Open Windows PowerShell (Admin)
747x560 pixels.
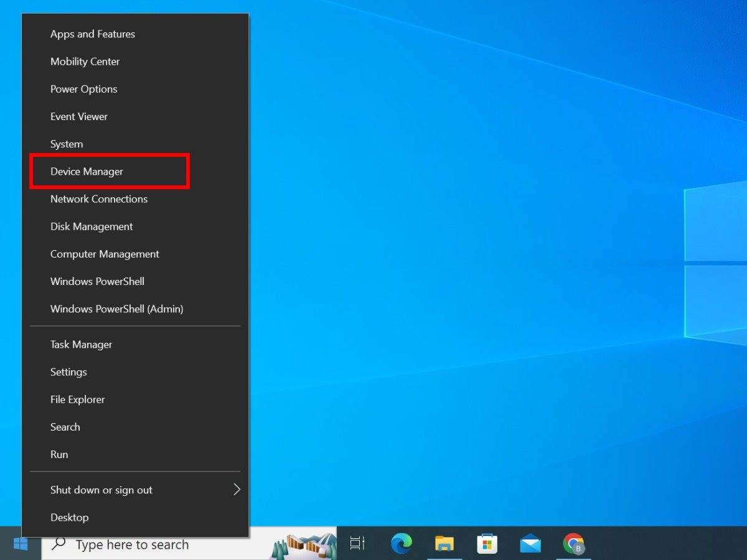[116, 309]
